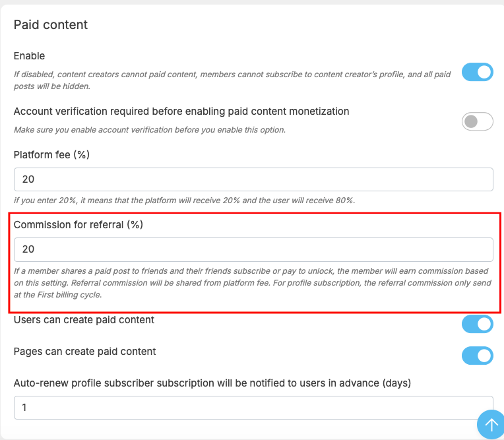The image size is (504, 440).
Task: Click the platform receives 20% explanation text
Action: point(185,201)
